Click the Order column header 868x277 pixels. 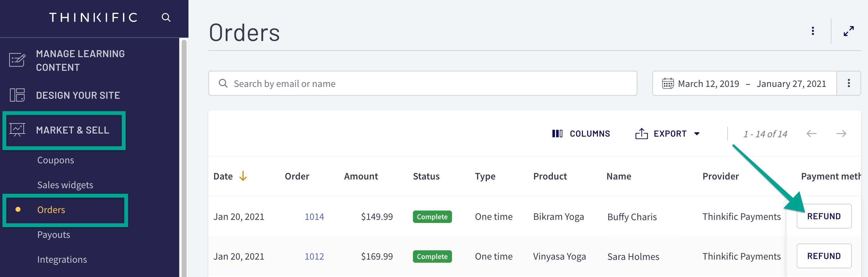[x=297, y=176]
